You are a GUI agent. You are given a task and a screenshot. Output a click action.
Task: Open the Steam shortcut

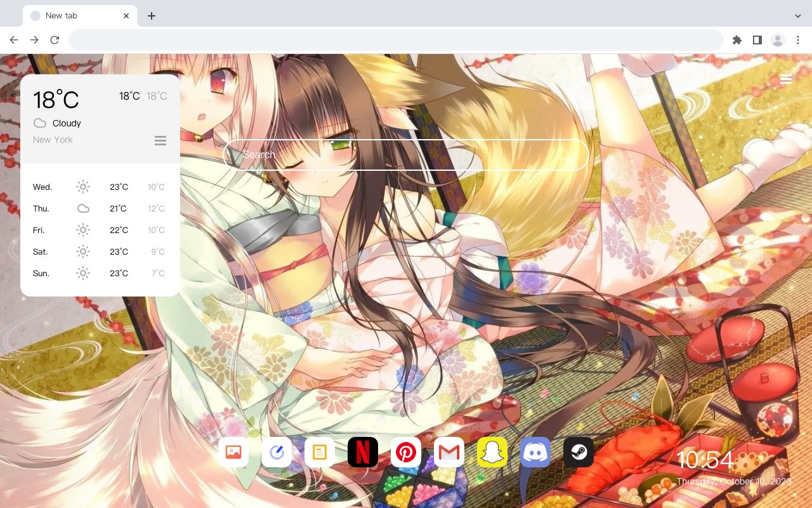click(579, 452)
